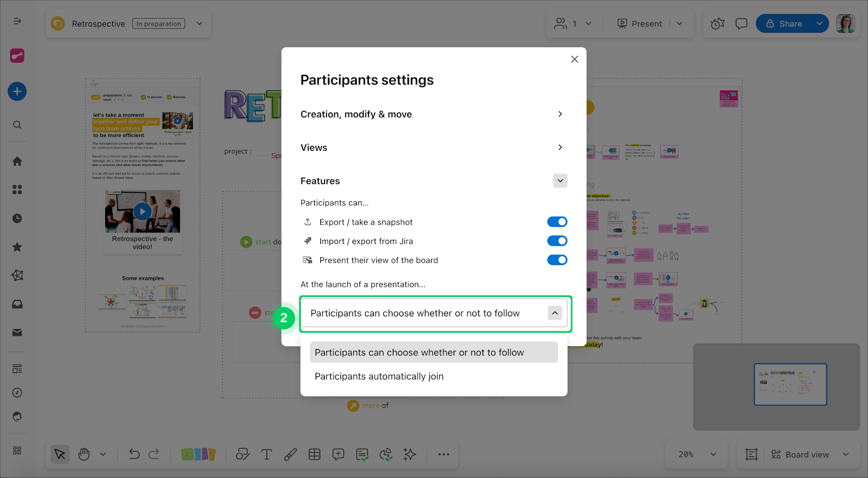
Task: Click the hand pan tool
Action: [x=84, y=454]
